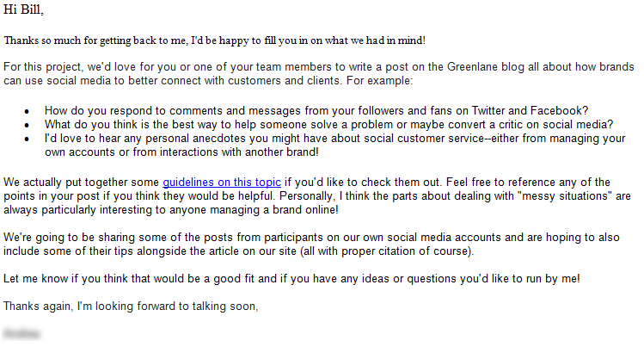The height and width of the screenshot is (347, 644).
Task: Click the 'Let me know if you think' sentence
Action: [x=291, y=278]
